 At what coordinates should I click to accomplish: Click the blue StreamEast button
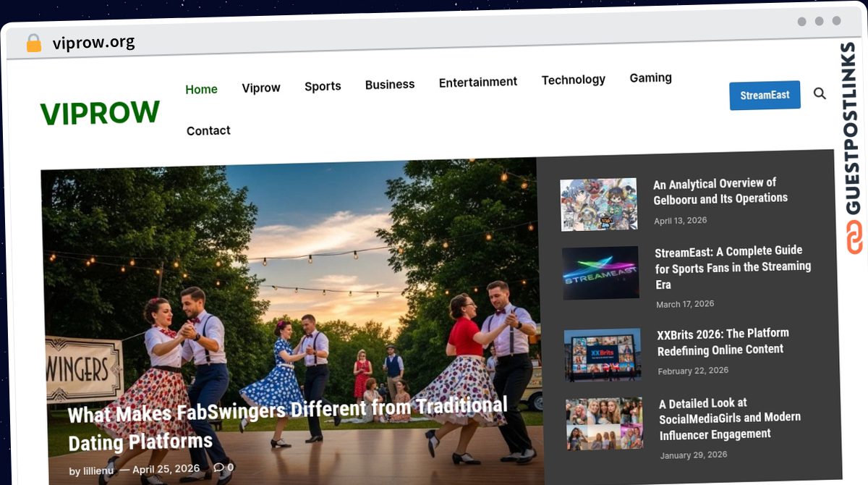point(765,96)
